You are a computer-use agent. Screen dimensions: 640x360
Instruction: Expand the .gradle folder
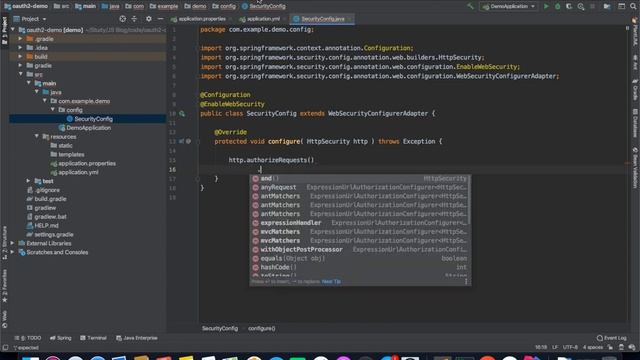point(20,39)
